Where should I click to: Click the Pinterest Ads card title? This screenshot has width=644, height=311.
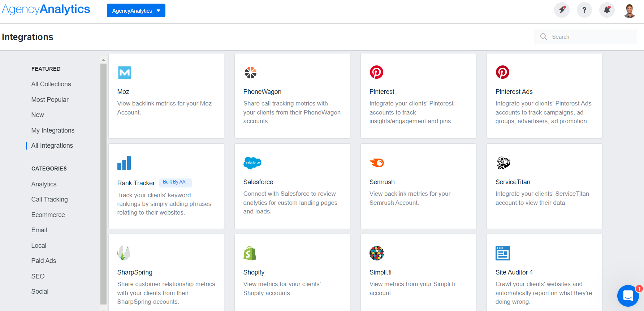pos(514,92)
